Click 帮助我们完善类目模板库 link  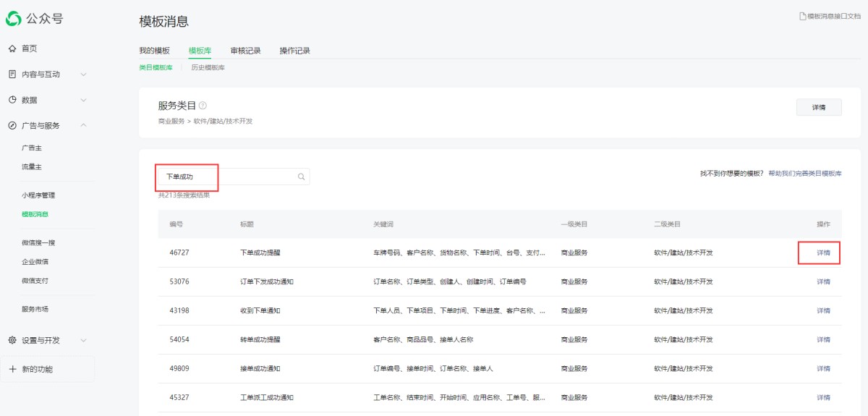(804, 174)
